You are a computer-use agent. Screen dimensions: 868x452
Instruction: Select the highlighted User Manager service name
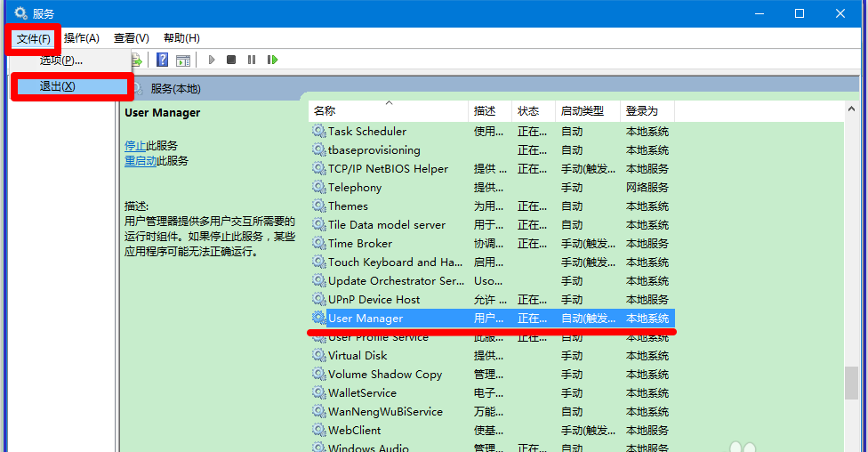tap(366, 318)
